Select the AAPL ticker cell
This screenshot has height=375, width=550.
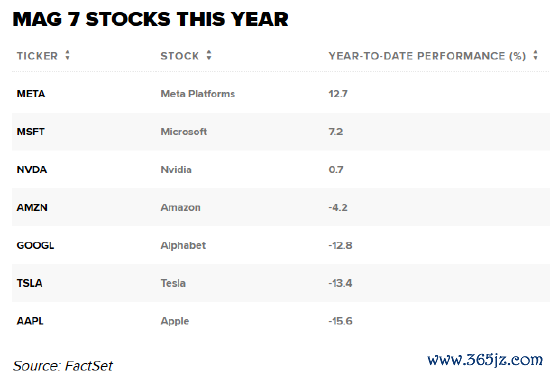click(x=30, y=321)
